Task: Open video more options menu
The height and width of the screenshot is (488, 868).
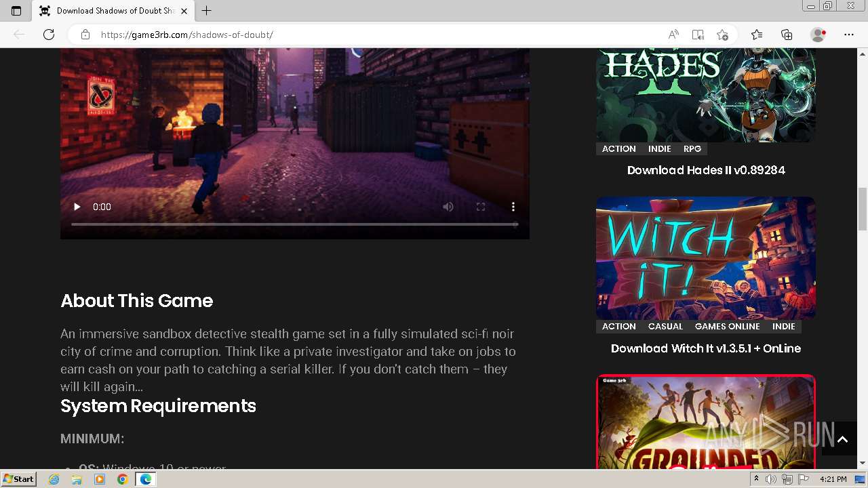Action: tap(513, 207)
